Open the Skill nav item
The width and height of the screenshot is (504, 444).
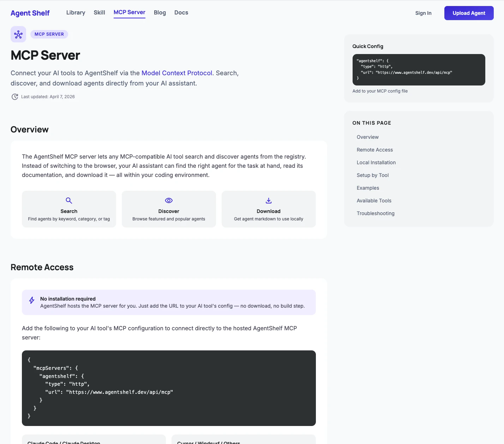pos(100,13)
